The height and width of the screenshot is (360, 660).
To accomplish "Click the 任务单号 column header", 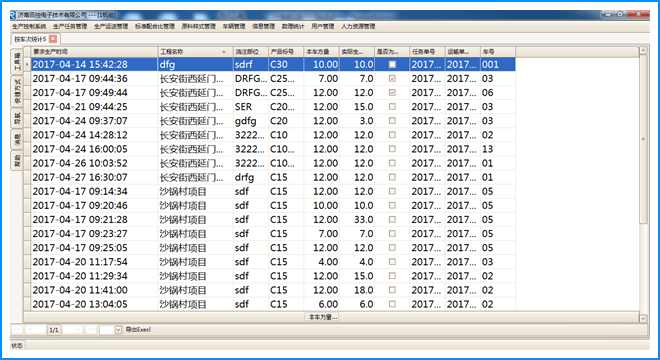I will pyautogui.click(x=427, y=52).
